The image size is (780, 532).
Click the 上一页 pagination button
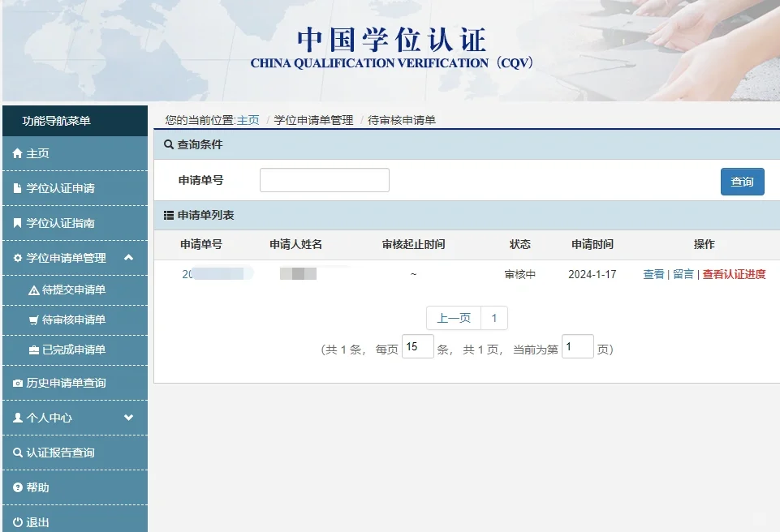click(x=453, y=318)
